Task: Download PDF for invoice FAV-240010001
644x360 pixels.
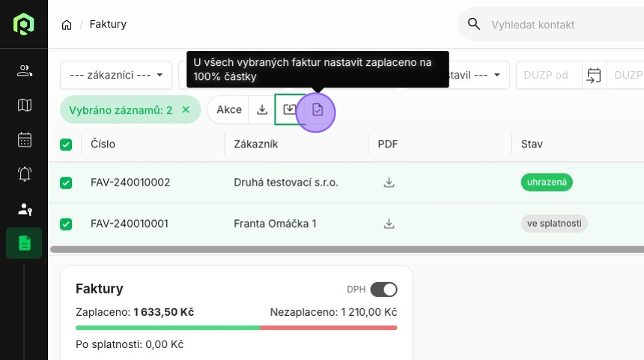Action: (389, 223)
